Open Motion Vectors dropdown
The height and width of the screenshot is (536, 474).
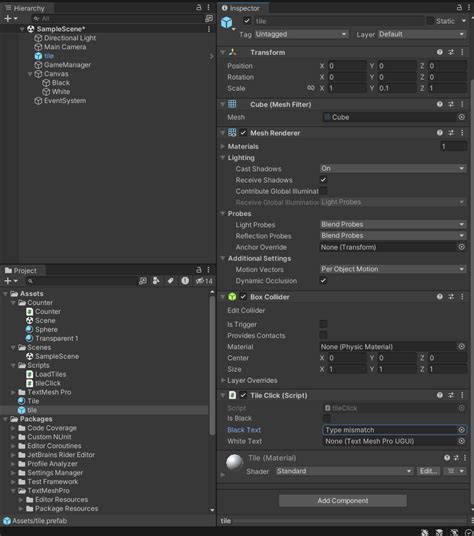click(x=393, y=269)
